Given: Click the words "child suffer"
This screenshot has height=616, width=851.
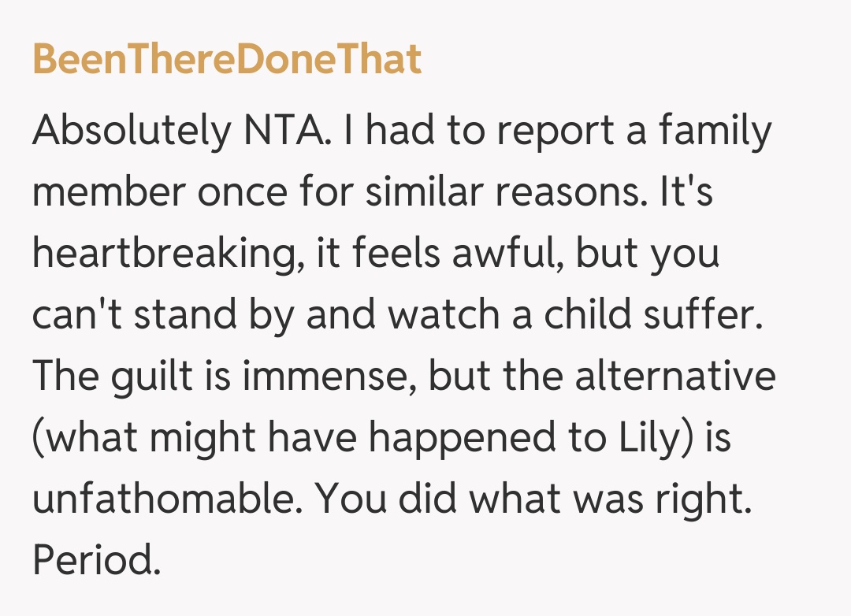Looking at the screenshot, I should click(x=646, y=316).
